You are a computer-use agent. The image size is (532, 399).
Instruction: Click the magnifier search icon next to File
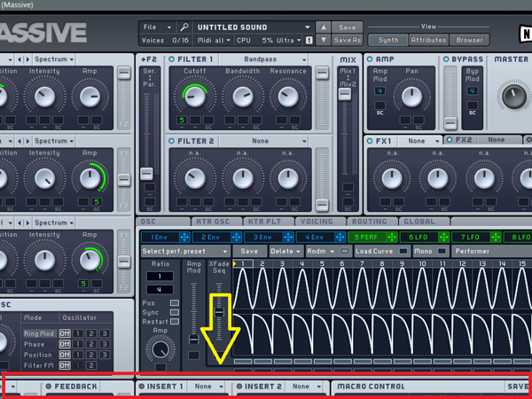click(184, 27)
